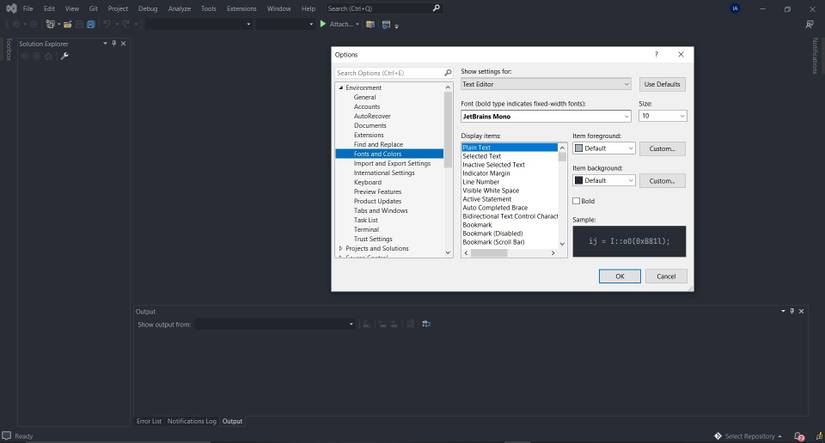Collapse the Environment tree node
The width and height of the screenshot is (825, 443).
(x=341, y=88)
